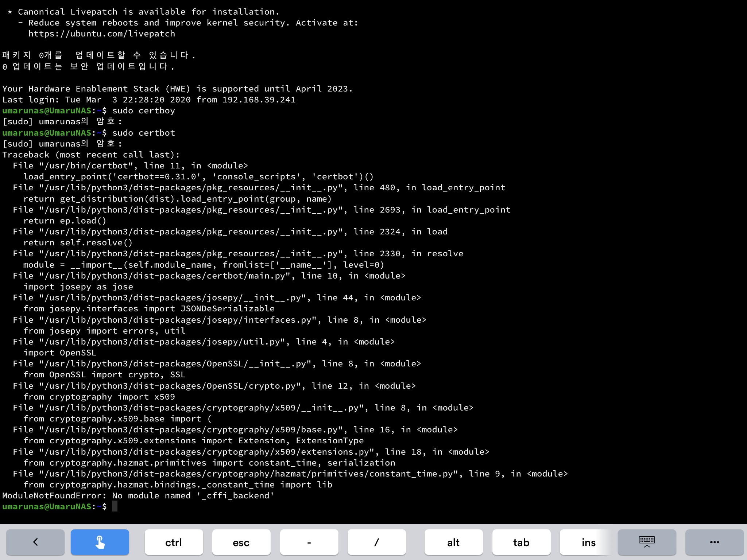This screenshot has width=747, height=560.
Task: Hide the on-screen keyboard icon
Action: coord(647,542)
